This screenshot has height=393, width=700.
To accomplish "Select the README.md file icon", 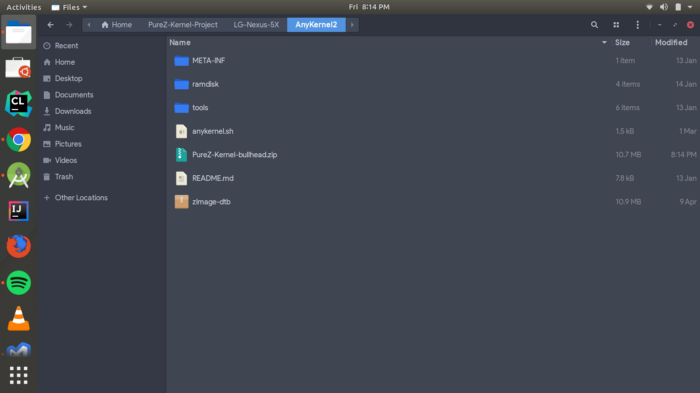I will [181, 178].
